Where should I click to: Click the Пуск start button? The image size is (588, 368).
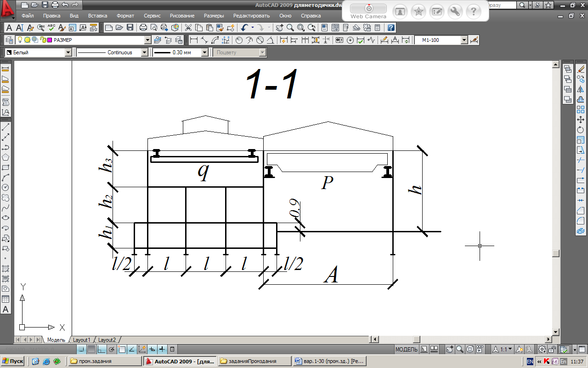[x=13, y=361]
